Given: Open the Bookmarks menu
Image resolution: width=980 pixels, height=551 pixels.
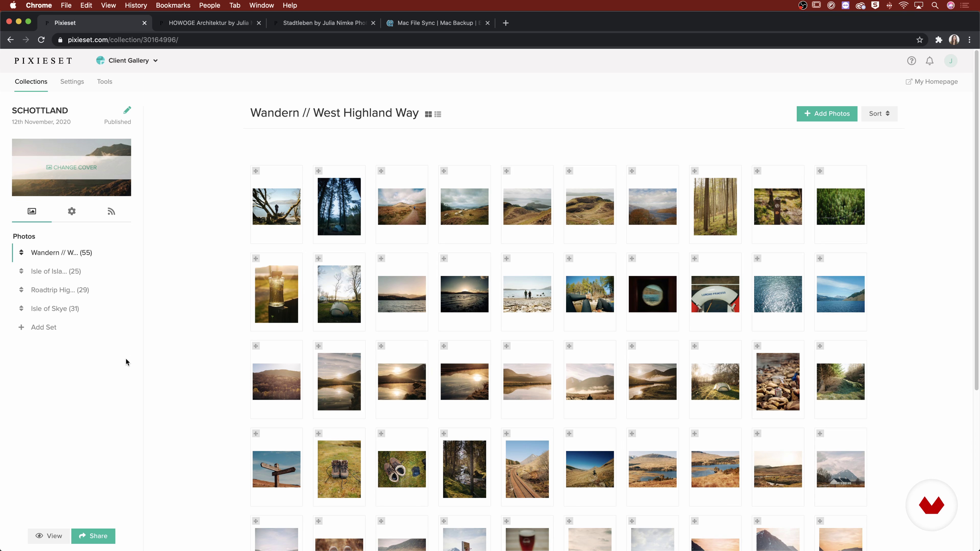Looking at the screenshot, I should coord(173,5).
